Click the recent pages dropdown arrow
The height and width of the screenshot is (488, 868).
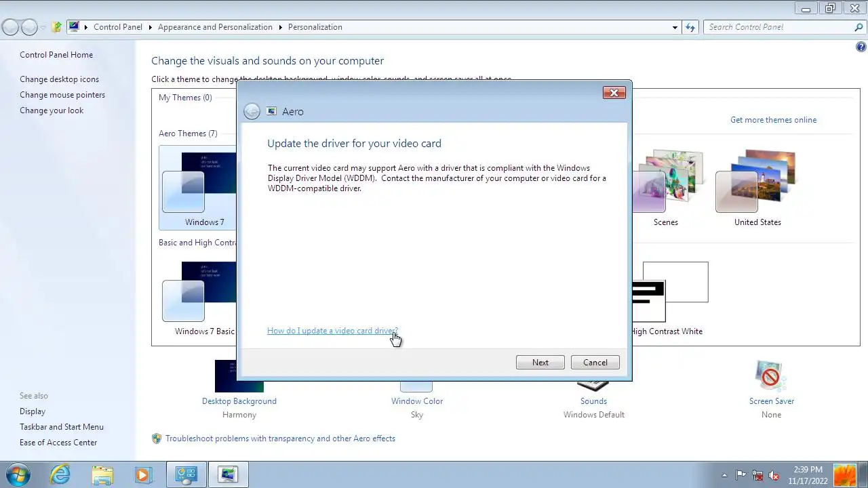(x=43, y=27)
